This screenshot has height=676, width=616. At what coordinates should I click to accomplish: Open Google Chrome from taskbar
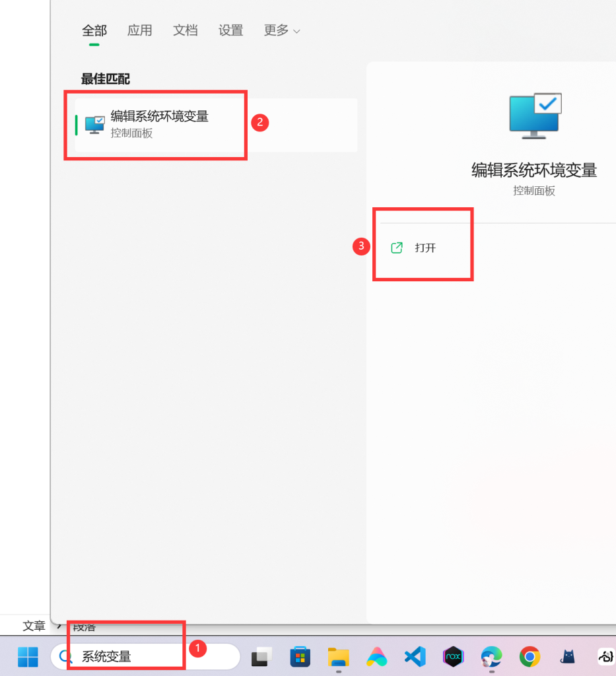[530, 657]
